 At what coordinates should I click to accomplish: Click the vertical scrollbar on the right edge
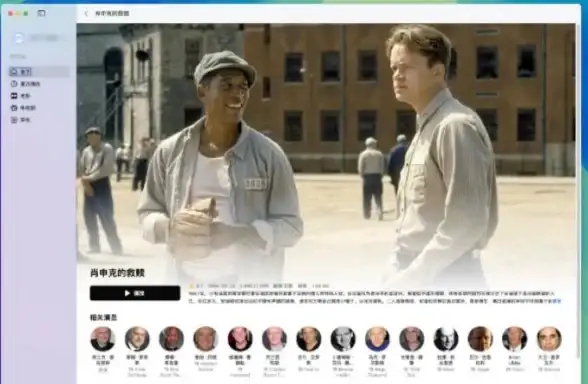pos(578,191)
